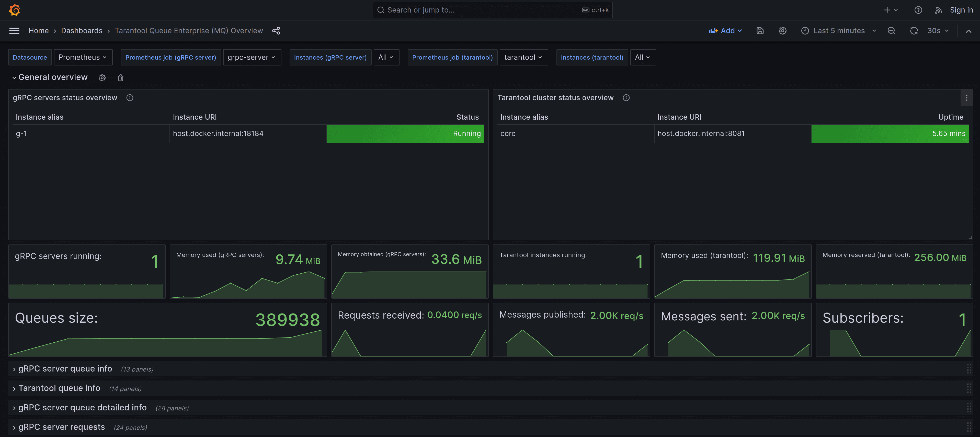980x437 pixels.
Task: Expand the gRPC server queue info row
Action: tap(62, 369)
